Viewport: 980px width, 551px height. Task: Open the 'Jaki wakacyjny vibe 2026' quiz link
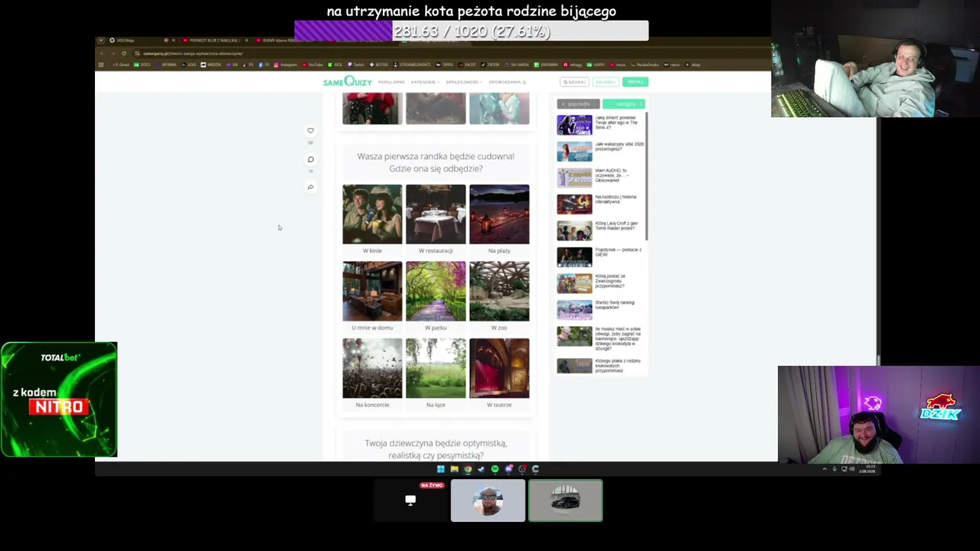(601, 151)
